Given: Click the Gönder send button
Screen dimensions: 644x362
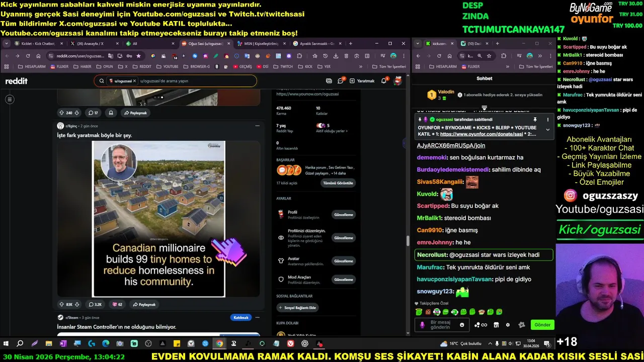Looking at the screenshot, I should click(542, 325).
